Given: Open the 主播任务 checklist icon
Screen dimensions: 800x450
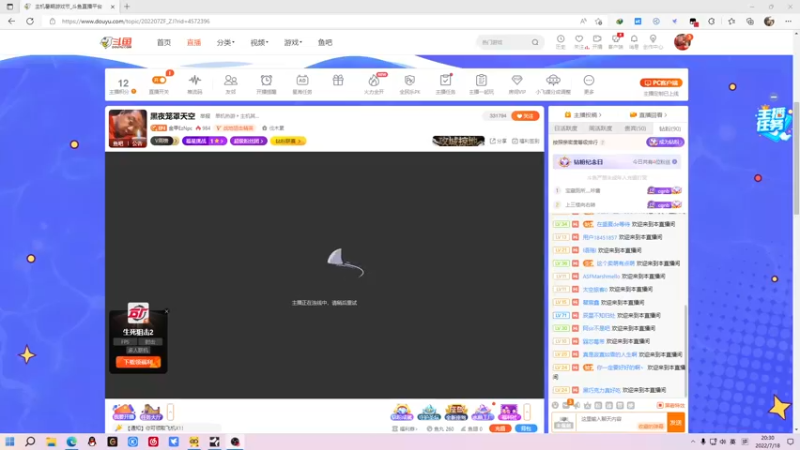Looking at the screenshot, I should point(445,80).
